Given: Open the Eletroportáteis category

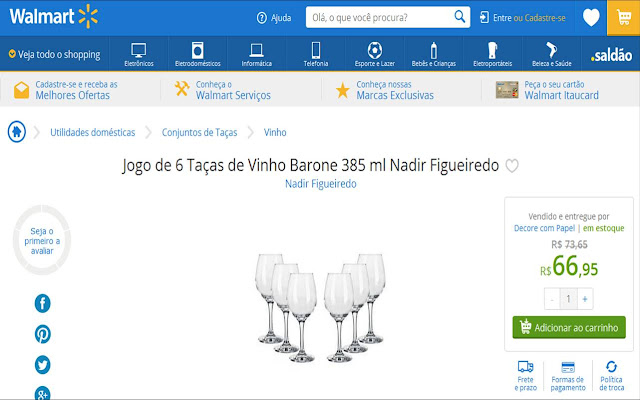Looking at the screenshot, I should tap(492, 54).
